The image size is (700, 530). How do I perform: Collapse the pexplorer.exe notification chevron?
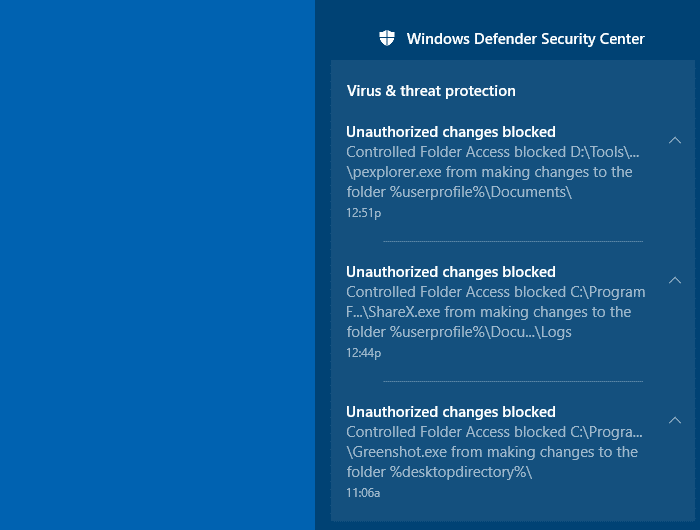(x=675, y=140)
